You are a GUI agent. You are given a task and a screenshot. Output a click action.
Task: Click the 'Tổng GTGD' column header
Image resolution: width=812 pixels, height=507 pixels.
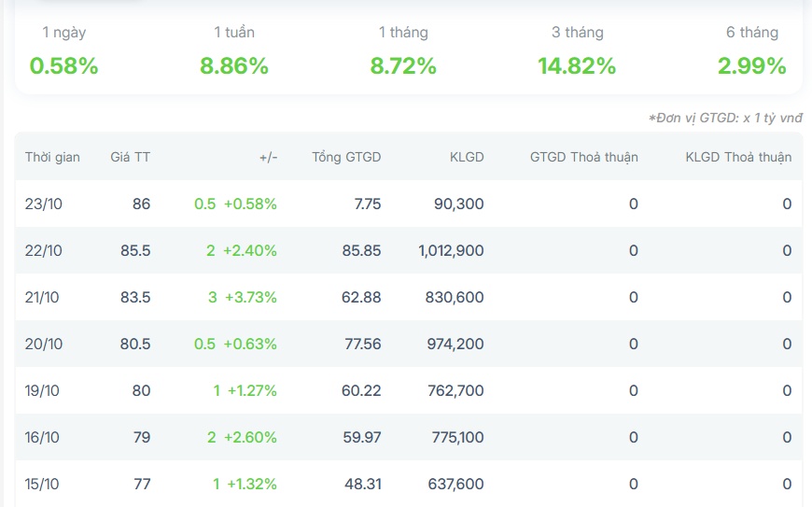coord(346,158)
